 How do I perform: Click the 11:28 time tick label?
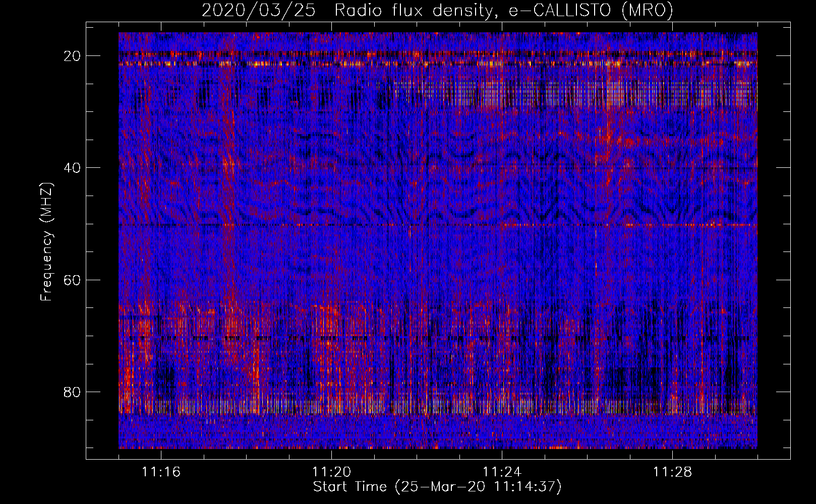[672, 472]
